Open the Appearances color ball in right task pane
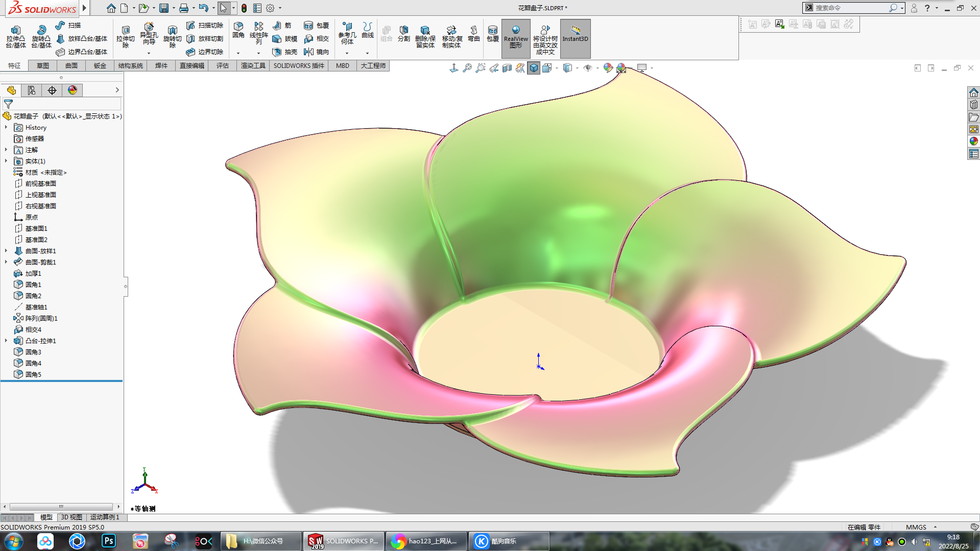This screenshot has width=980, height=551. 973,141
